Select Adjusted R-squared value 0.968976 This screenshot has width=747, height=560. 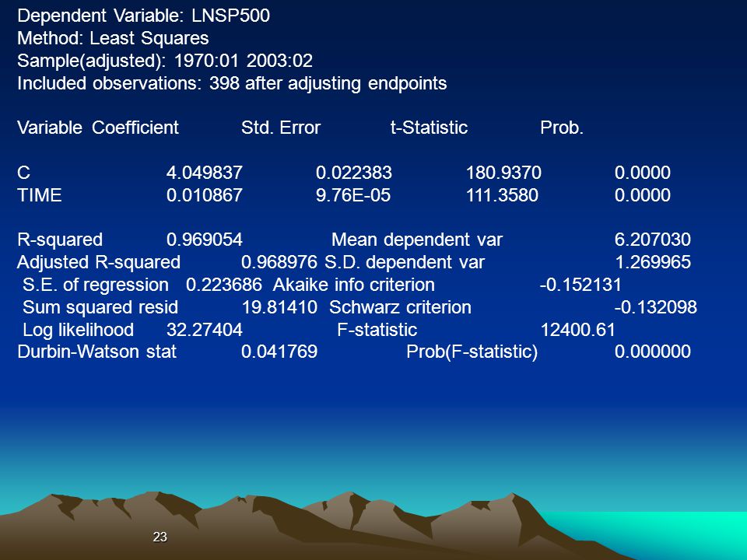coord(279,262)
